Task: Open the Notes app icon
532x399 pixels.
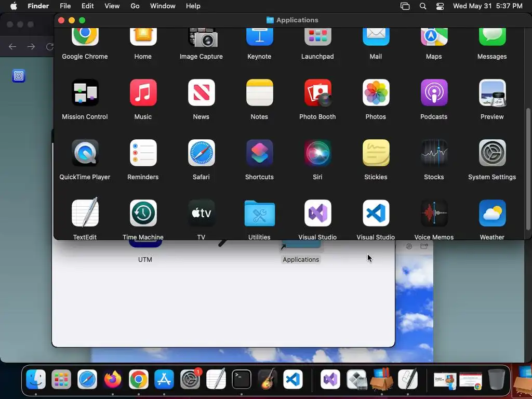Action: [259, 92]
